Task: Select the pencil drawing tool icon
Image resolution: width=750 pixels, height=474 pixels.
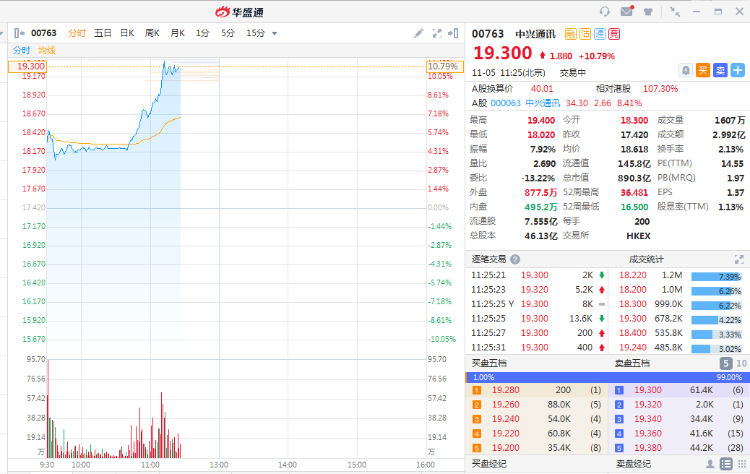Action: [419, 33]
